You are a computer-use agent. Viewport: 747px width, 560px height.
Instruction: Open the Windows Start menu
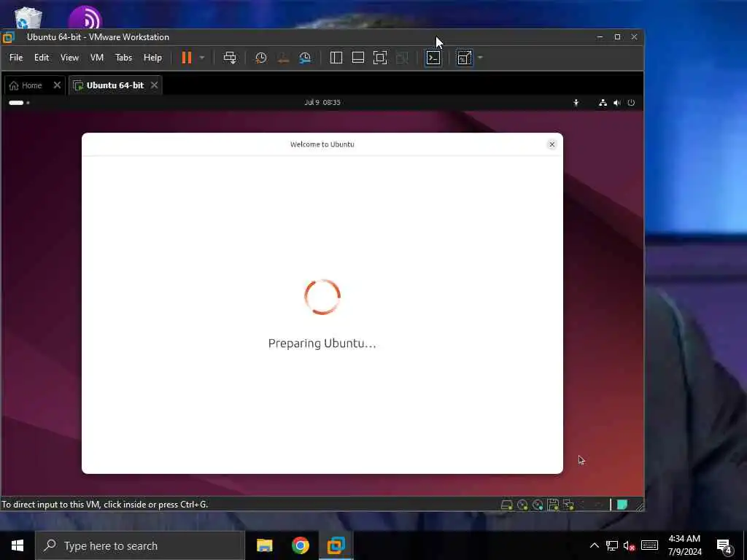pos(18,545)
